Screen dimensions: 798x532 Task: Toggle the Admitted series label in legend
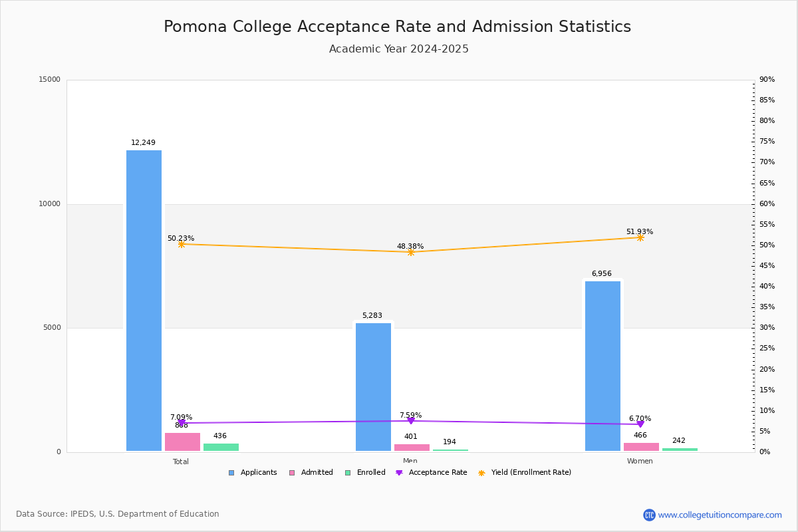coord(317,473)
